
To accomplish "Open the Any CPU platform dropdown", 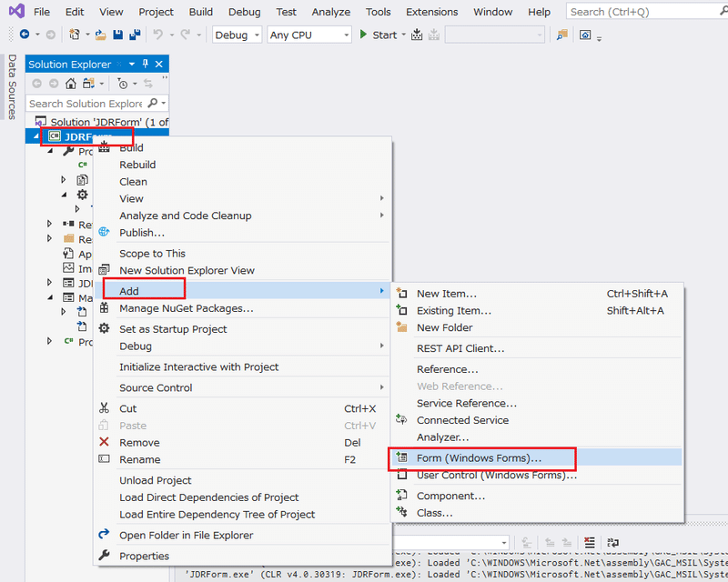I will click(309, 35).
